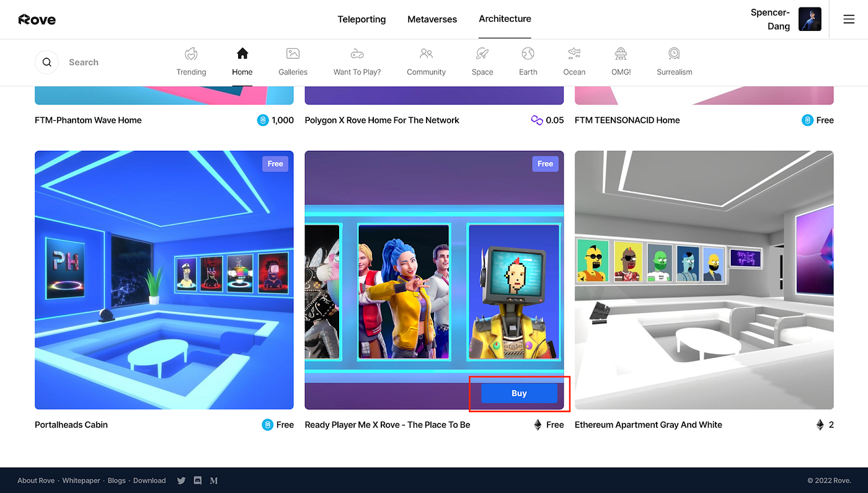Select the Home house icon
This screenshot has height=493, width=868.
coord(242,53)
